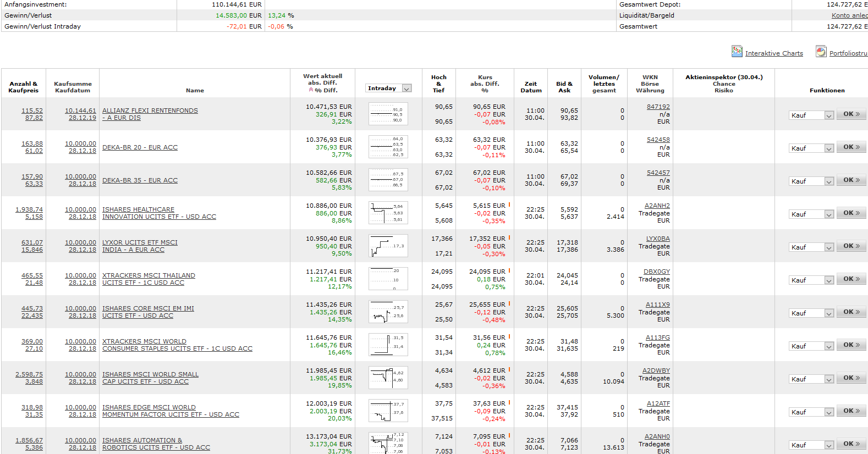Click the Interaktive Charts candlestick icon
Screen dimensions: 868x454
click(x=737, y=52)
